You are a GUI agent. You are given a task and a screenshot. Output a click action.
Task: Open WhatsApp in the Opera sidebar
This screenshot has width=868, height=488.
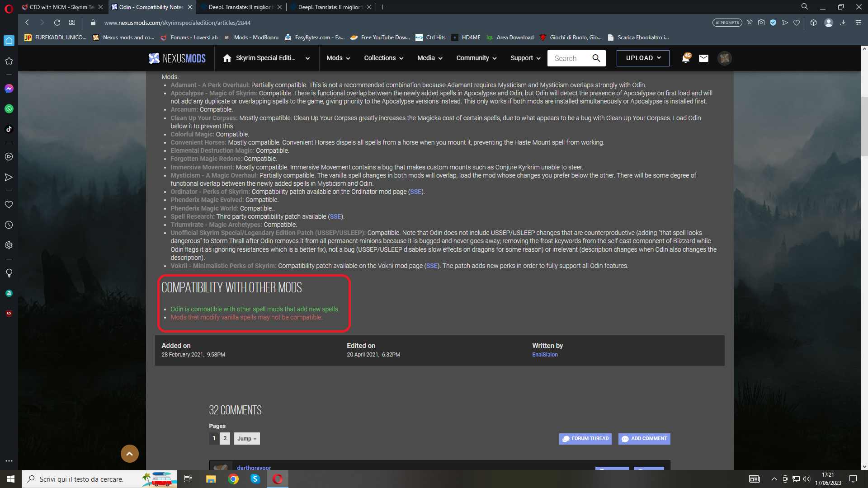[9, 109]
